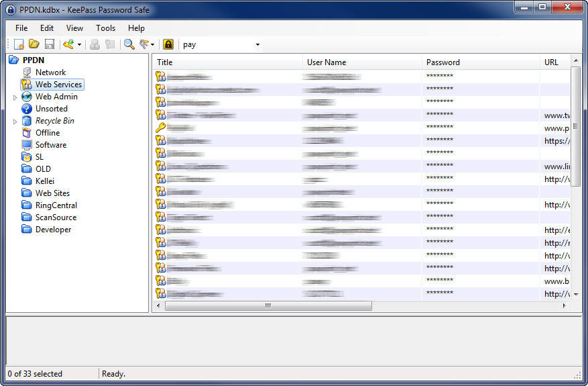Open the quick search dropdown arrow
588x386 pixels.
click(257, 45)
